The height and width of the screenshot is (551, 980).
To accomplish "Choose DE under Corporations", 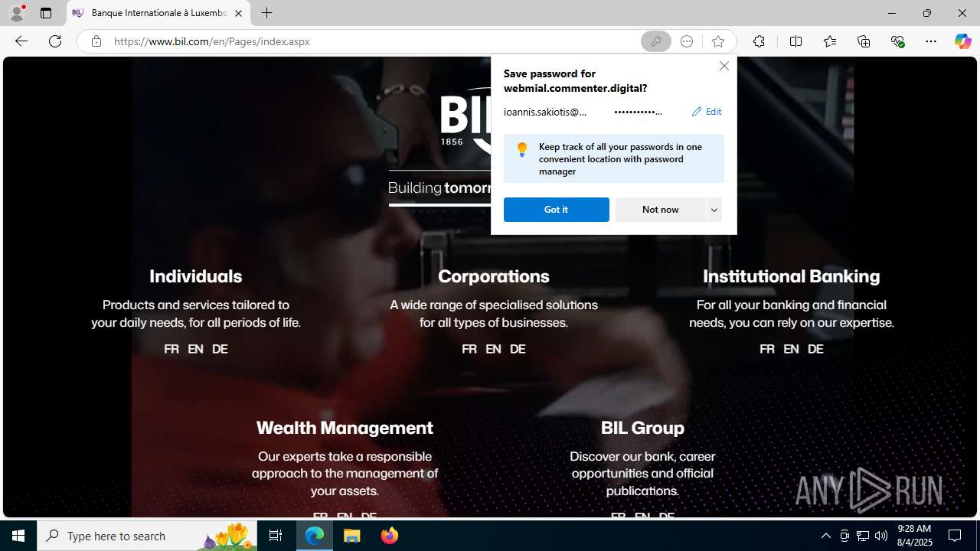I will coord(518,349).
